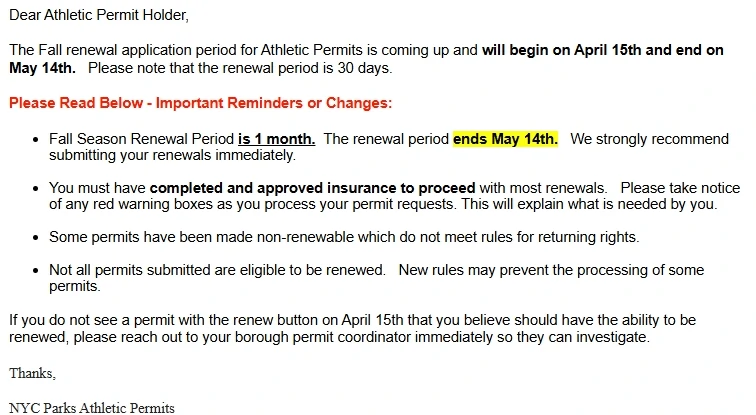Click 'We strongly recommend' phrase
Screen dimensions: 756x415
click(649, 139)
